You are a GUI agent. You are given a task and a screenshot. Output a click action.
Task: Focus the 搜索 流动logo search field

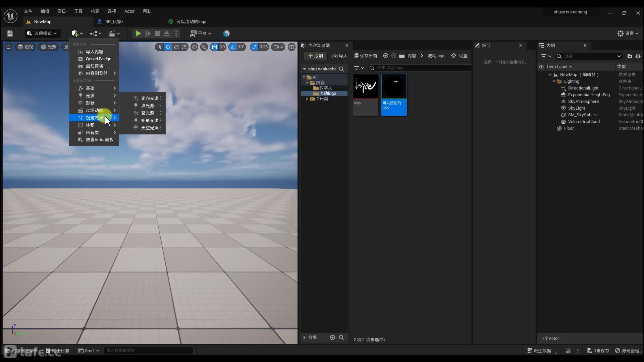(419, 68)
